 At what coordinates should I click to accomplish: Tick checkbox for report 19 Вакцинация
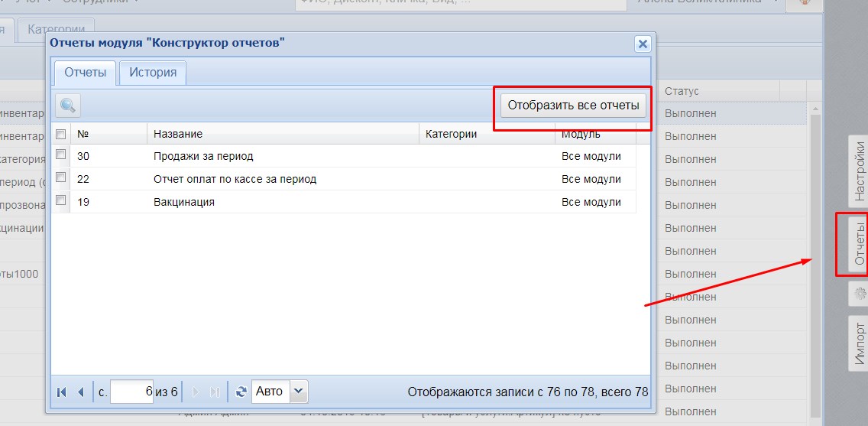tap(61, 200)
